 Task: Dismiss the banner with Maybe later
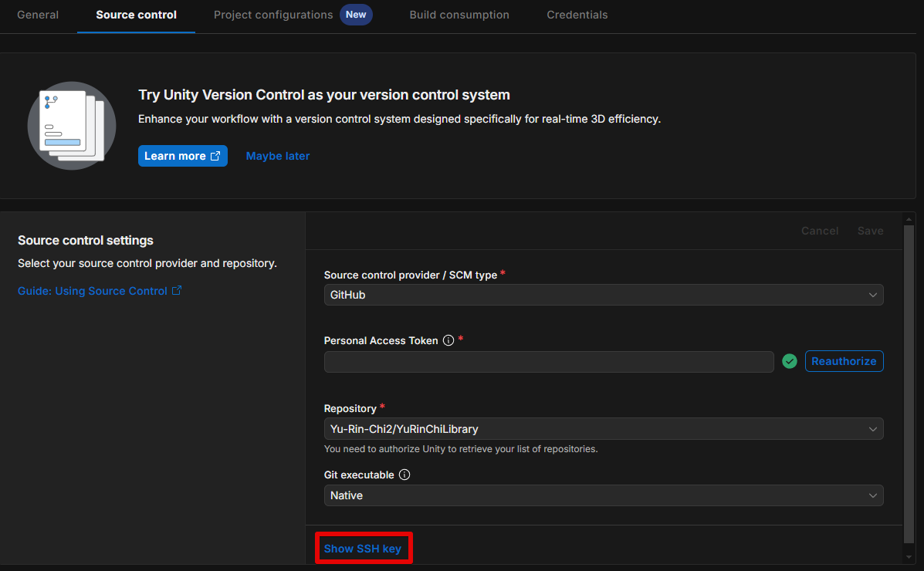click(x=278, y=156)
